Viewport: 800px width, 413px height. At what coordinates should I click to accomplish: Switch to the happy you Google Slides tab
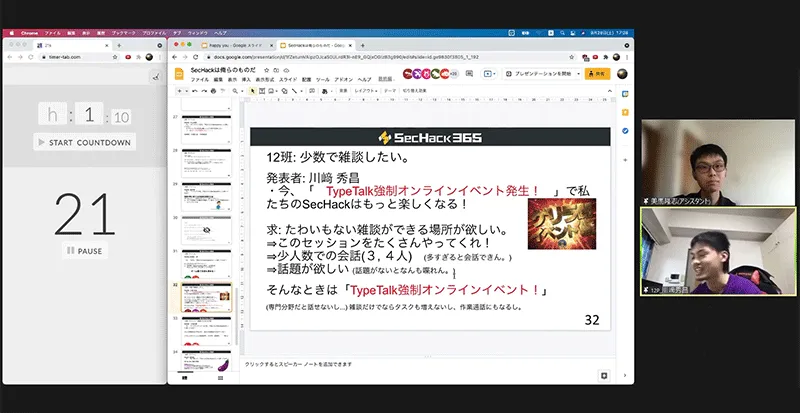click(x=236, y=45)
